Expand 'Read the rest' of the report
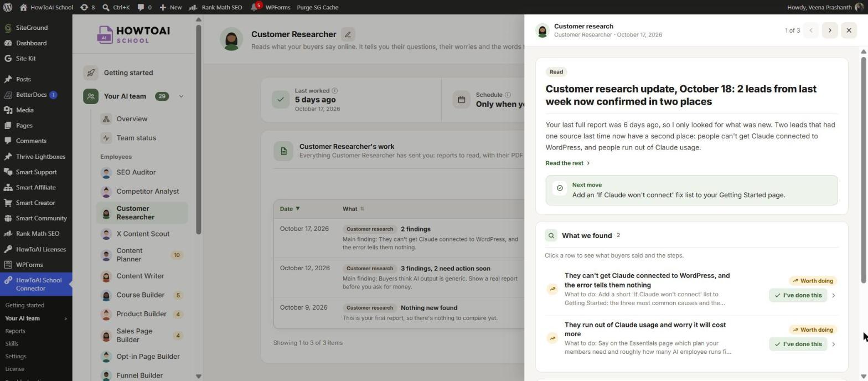 click(567, 163)
